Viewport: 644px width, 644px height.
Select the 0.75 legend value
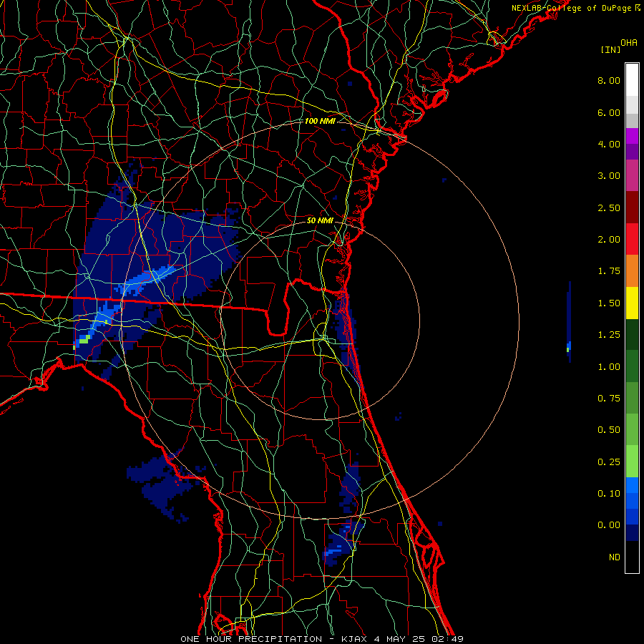point(609,399)
